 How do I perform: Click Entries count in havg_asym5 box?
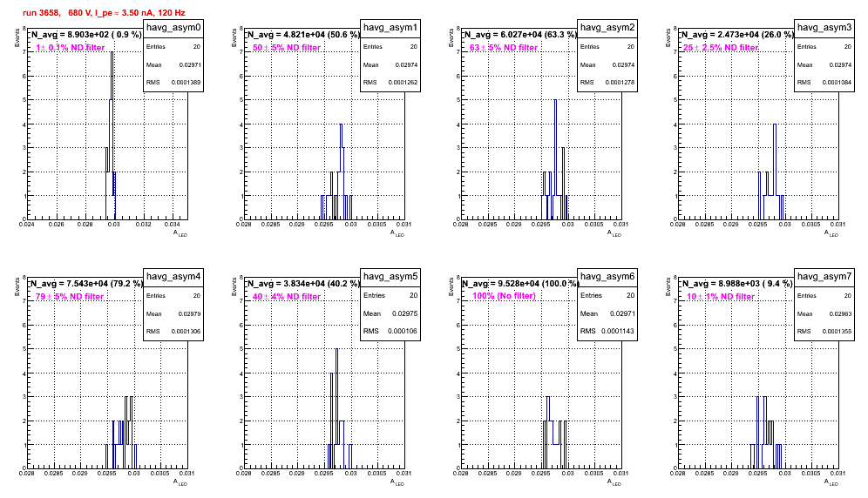click(413, 295)
